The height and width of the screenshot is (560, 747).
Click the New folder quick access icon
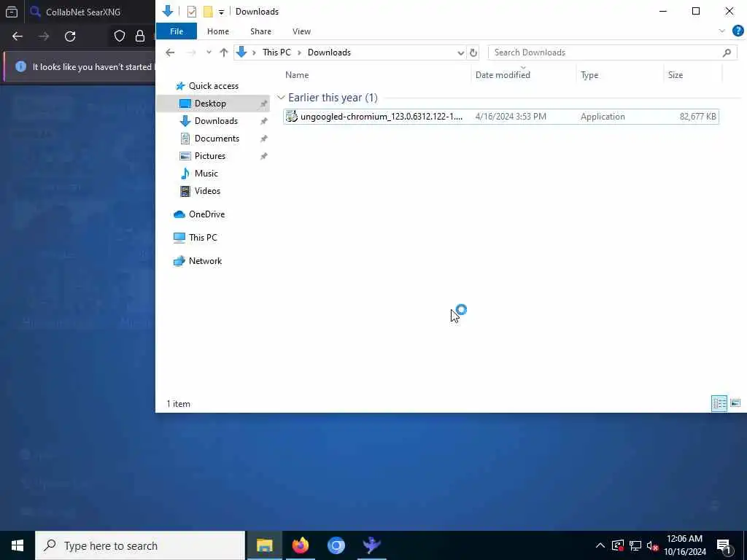[208, 12]
